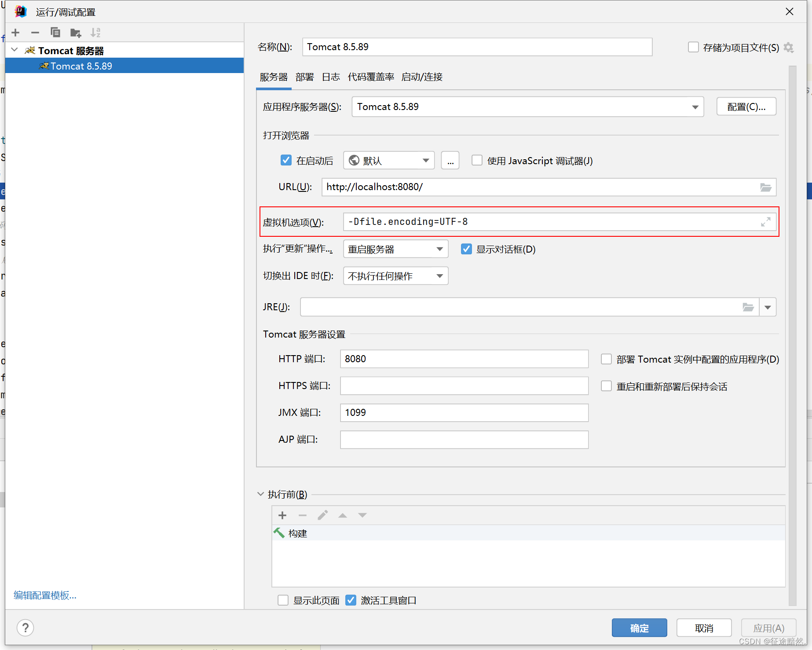The width and height of the screenshot is (812, 650).
Task: Collapse the 执行前 before-launch section
Action: pos(260,494)
